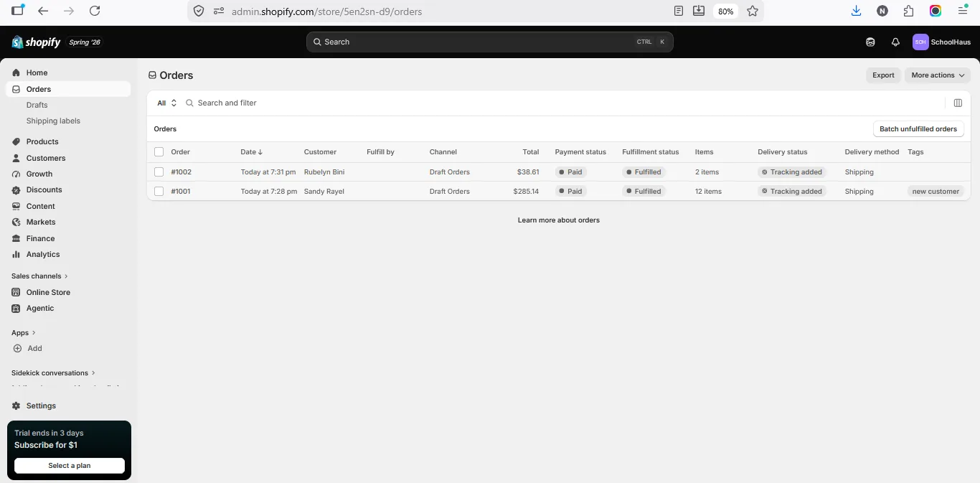Check the box for order #1001
The height and width of the screenshot is (483, 980).
[x=159, y=192]
